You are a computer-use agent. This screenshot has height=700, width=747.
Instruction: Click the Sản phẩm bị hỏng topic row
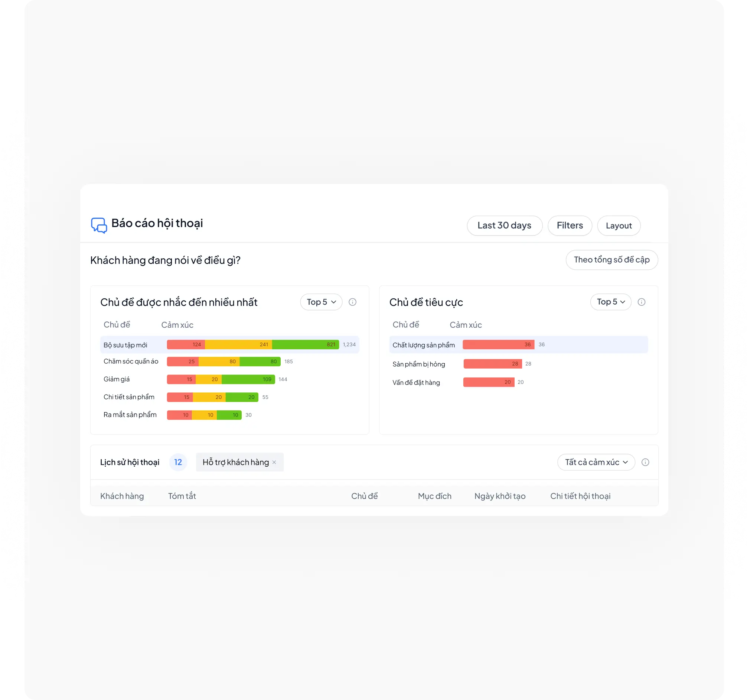[x=418, y=364]
